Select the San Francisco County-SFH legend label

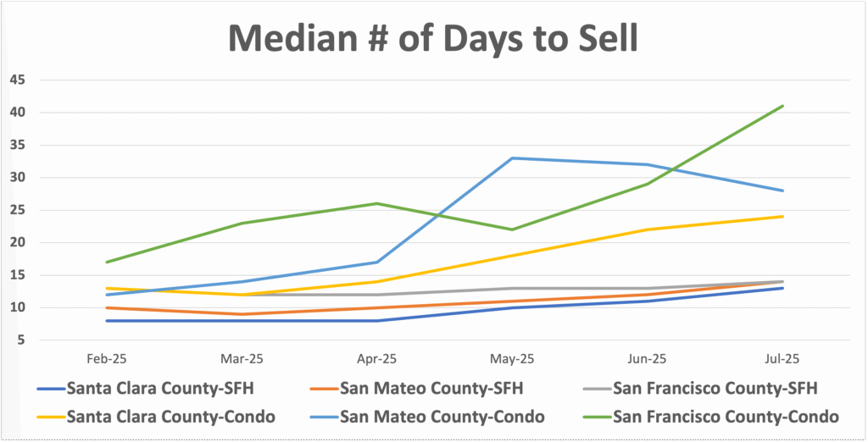tap(715, 389)
